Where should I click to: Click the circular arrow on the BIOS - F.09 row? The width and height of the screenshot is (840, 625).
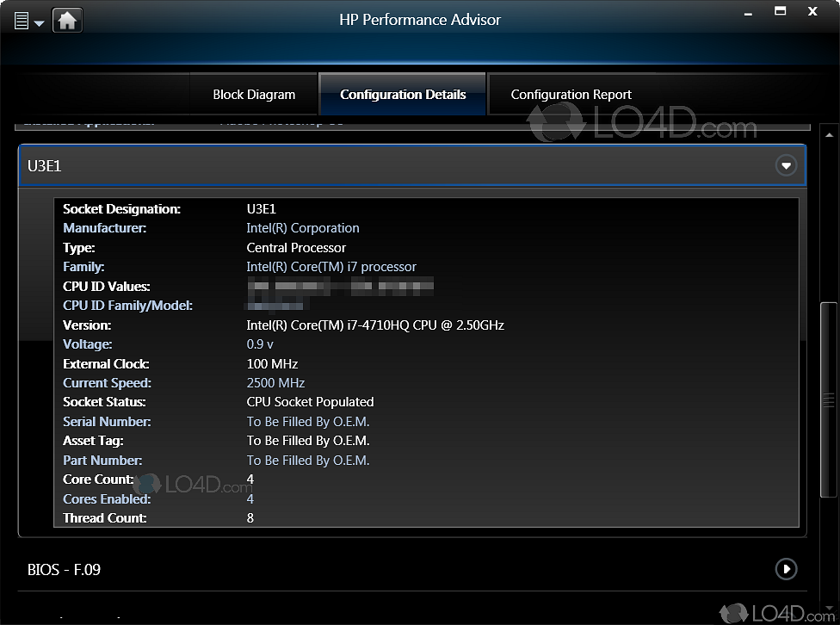click(786, 569)
